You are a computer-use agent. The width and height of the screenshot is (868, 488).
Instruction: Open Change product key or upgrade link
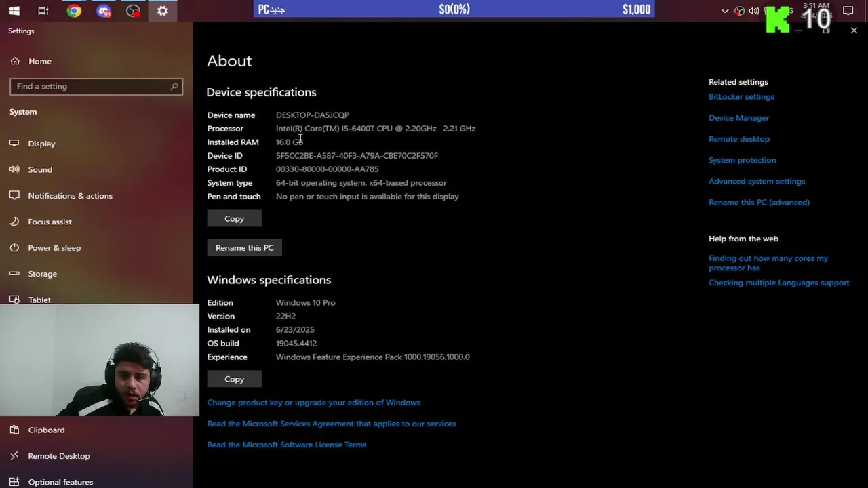(x=313, y=403)
